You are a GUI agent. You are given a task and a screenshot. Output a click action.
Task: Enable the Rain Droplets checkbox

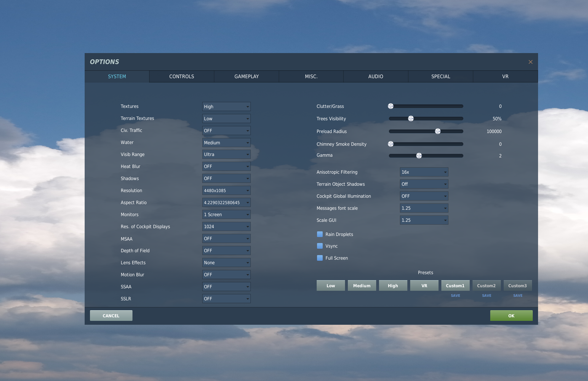tap(320, 234)
